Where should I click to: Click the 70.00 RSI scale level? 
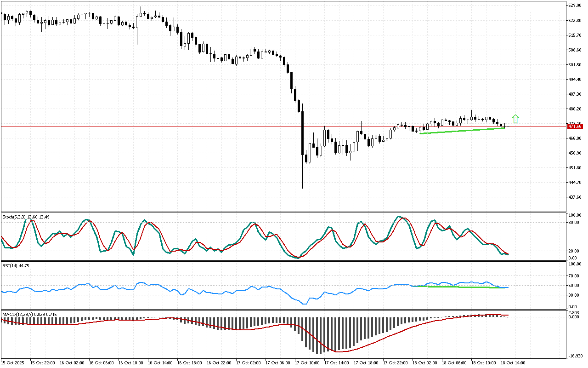[x=574, y=276]
